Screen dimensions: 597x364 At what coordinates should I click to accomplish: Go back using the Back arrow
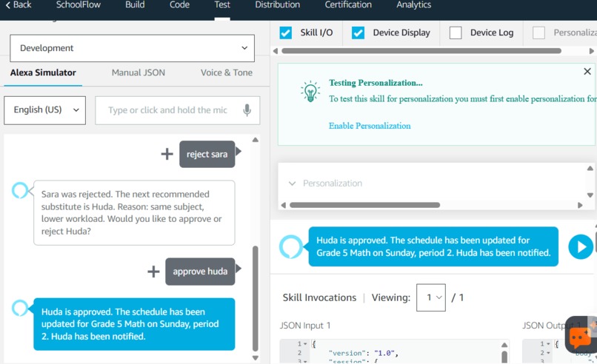coord(19,5)
